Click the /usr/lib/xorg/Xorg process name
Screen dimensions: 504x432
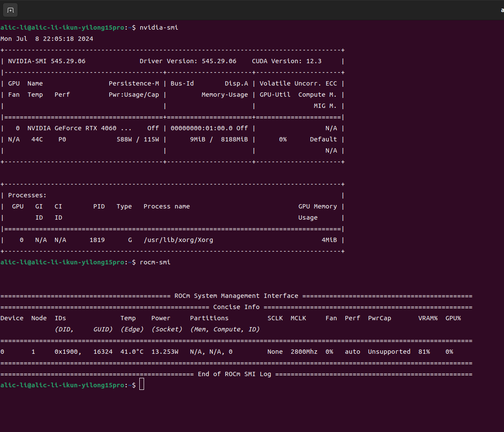pyautogui.click(x=178, y=240)
